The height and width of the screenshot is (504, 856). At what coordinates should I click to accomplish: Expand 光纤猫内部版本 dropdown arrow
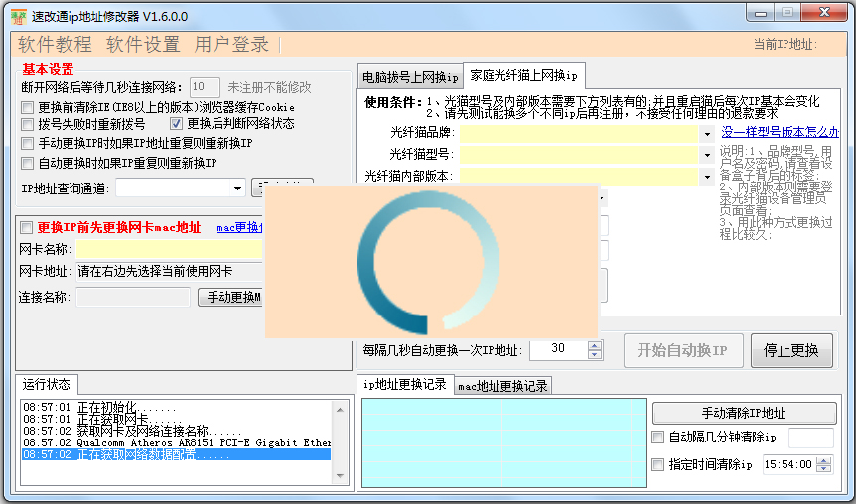click(707, 177)
